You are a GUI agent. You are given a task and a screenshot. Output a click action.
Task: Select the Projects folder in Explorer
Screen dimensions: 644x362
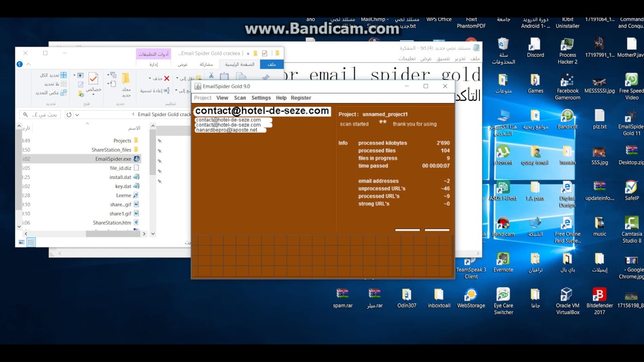coord(126,141)
